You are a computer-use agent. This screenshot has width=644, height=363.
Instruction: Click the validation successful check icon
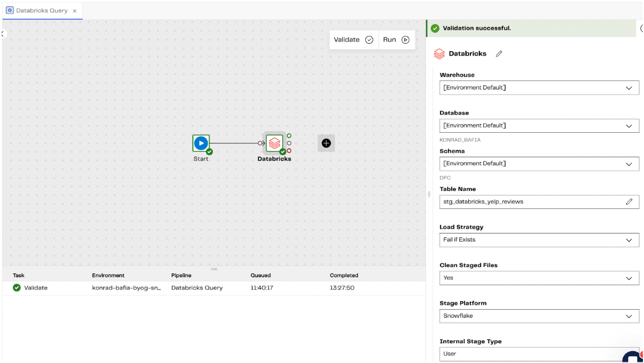[x=435, y=28]
